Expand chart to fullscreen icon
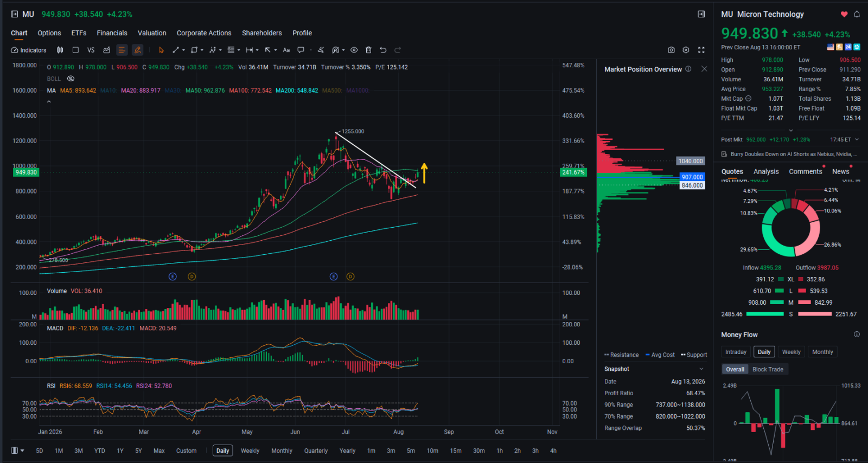Screen dimensions: 868x463 (x=701, y=50)
